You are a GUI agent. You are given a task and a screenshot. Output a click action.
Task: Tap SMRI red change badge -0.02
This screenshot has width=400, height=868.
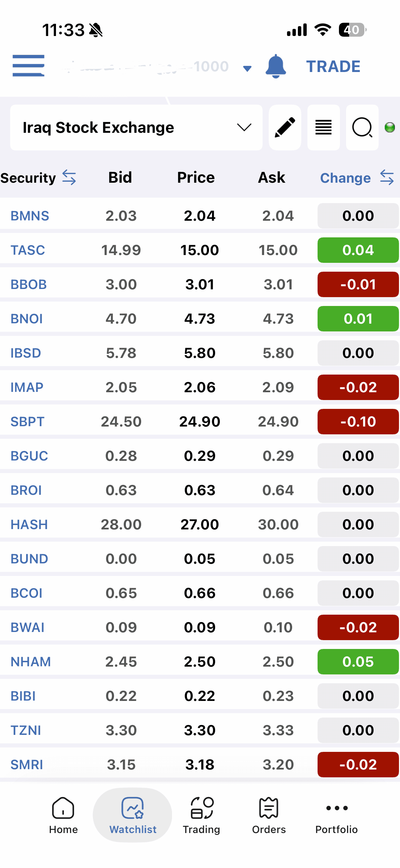[358, 764]
